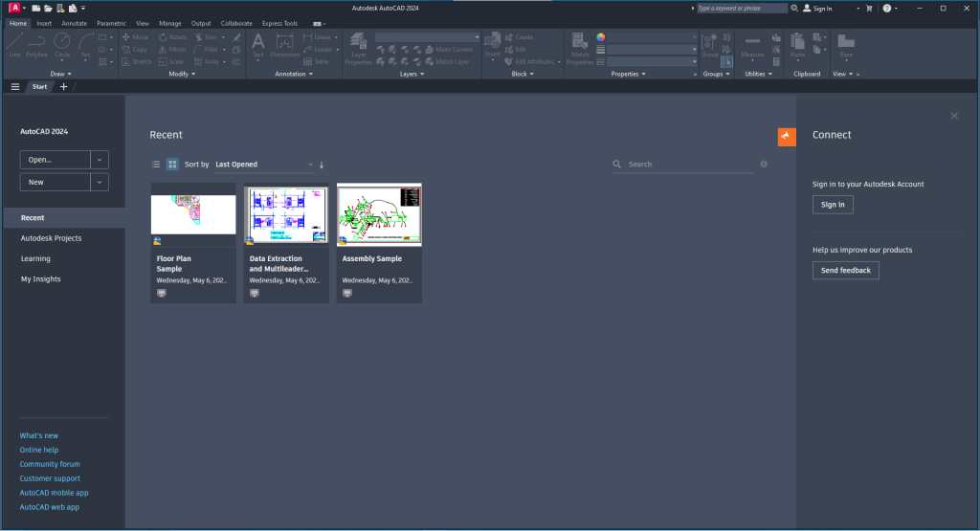Switch to the Annotate ribbon tab
Screen dimensions: 980x531
click(74, 23)
